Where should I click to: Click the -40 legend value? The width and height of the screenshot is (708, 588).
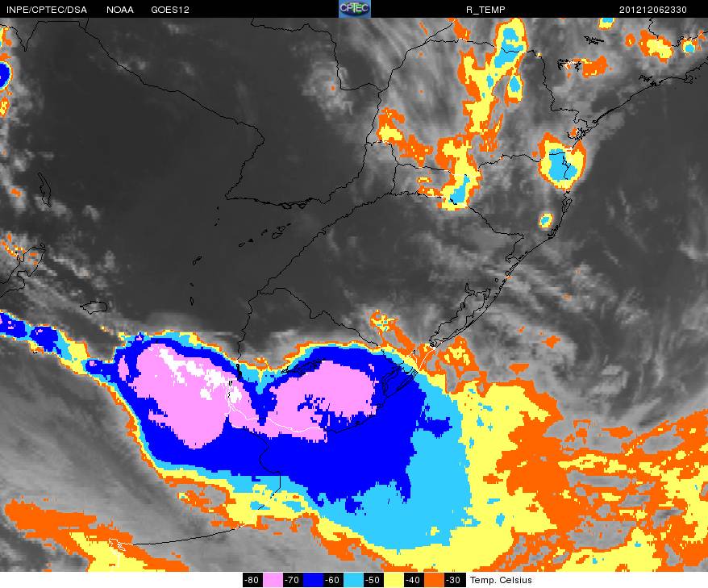414,580
